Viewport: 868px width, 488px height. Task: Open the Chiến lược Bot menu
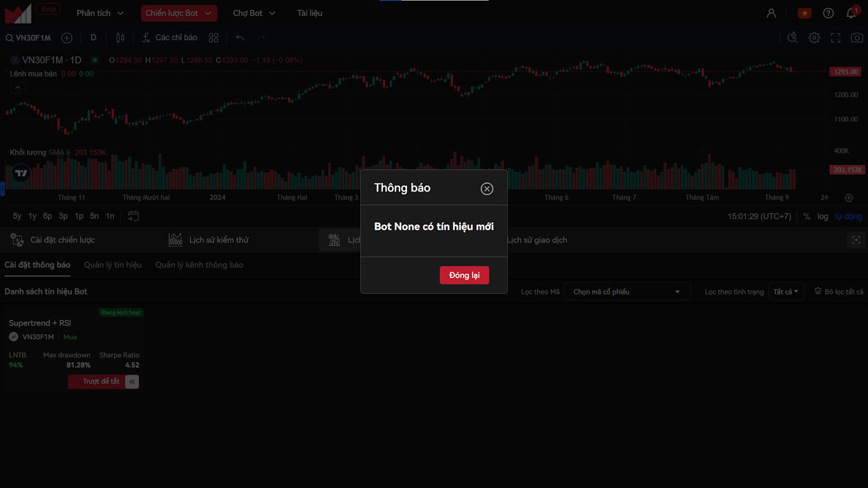[179, 13]
